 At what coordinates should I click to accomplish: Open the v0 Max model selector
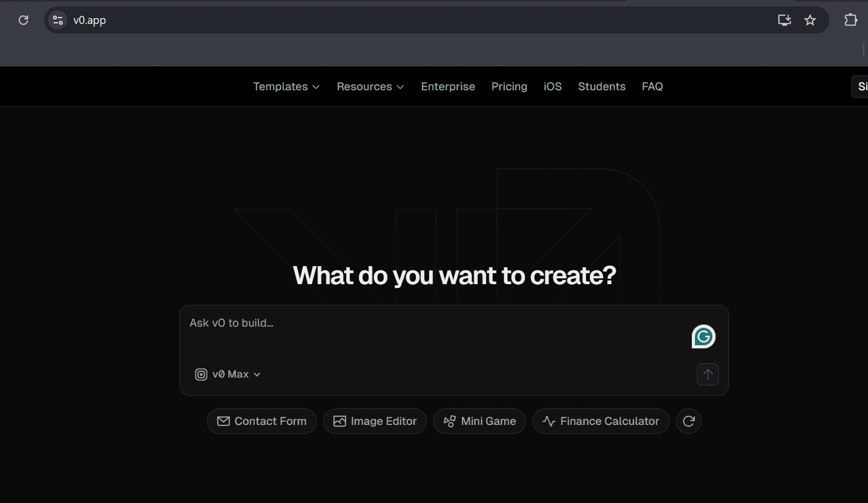point(228,374)
